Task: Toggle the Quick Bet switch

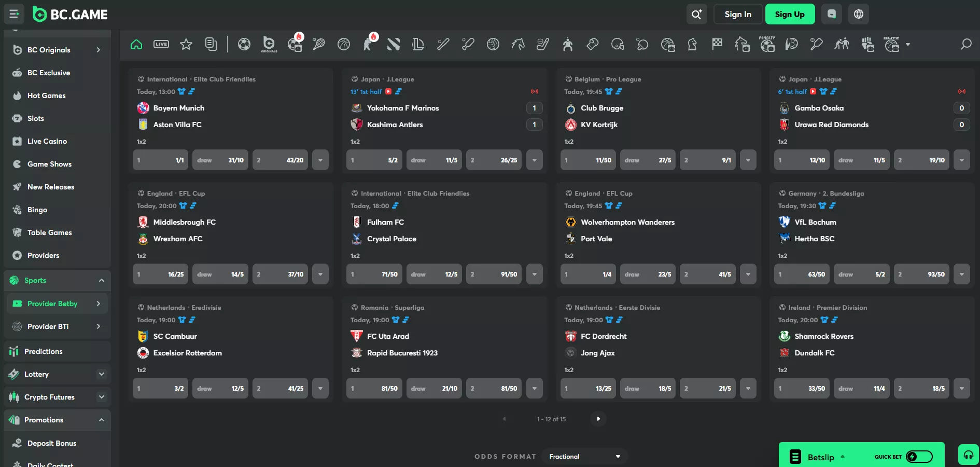Action: point(919,457)
